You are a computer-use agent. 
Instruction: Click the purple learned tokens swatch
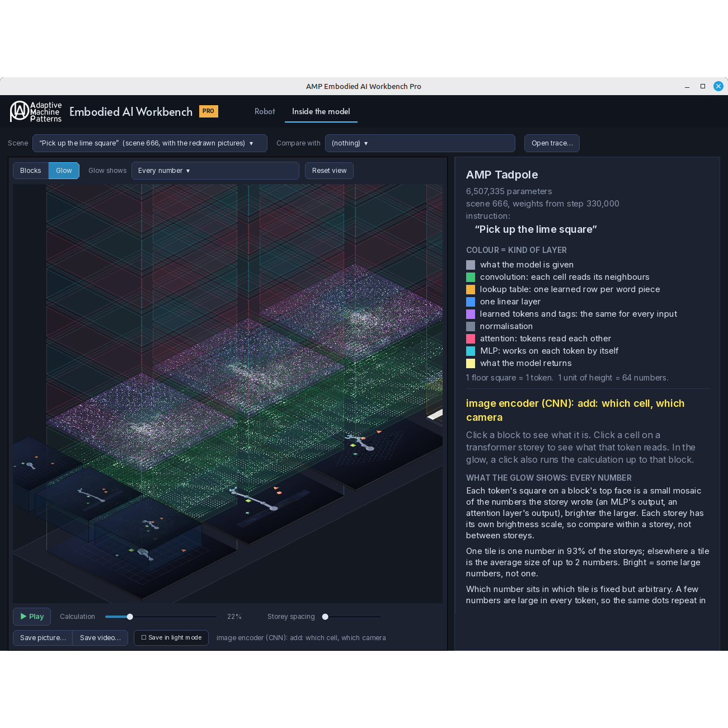(471, 314)
